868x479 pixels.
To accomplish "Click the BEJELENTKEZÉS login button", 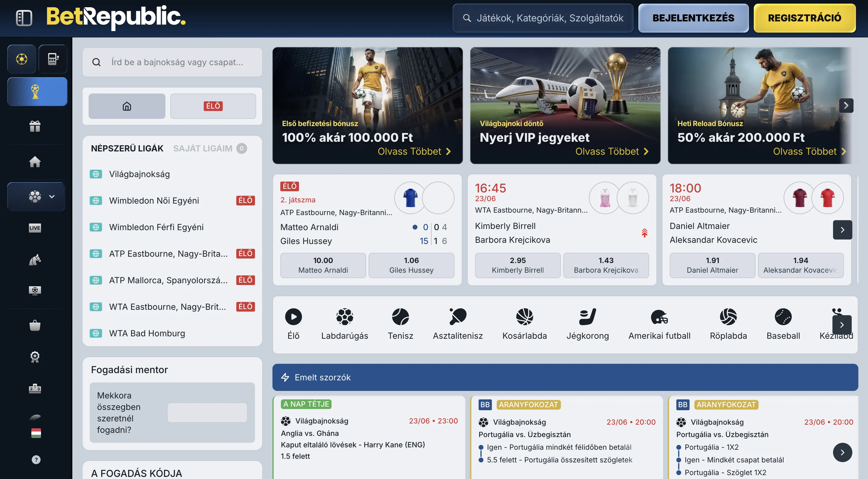I will [693, 18].
